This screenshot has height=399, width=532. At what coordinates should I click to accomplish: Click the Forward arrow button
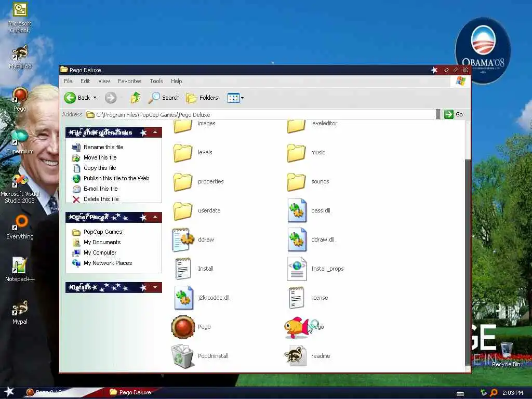point(111,98)
